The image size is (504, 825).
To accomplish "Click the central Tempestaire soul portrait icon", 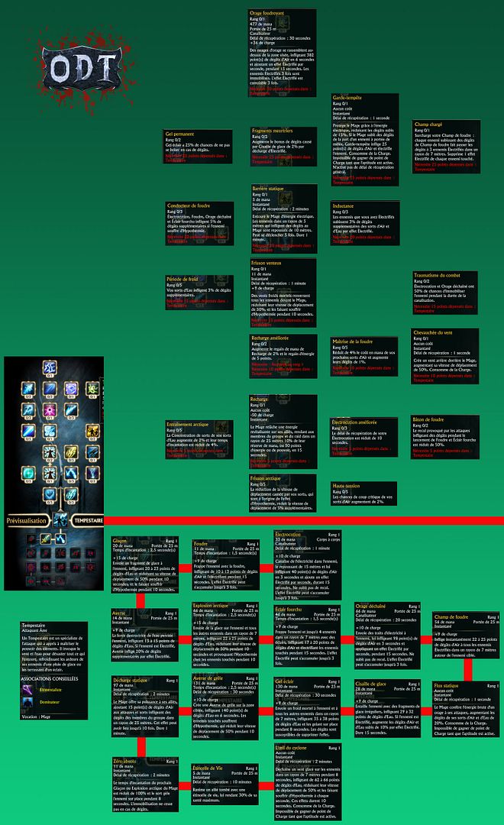I will coord(59,519).
